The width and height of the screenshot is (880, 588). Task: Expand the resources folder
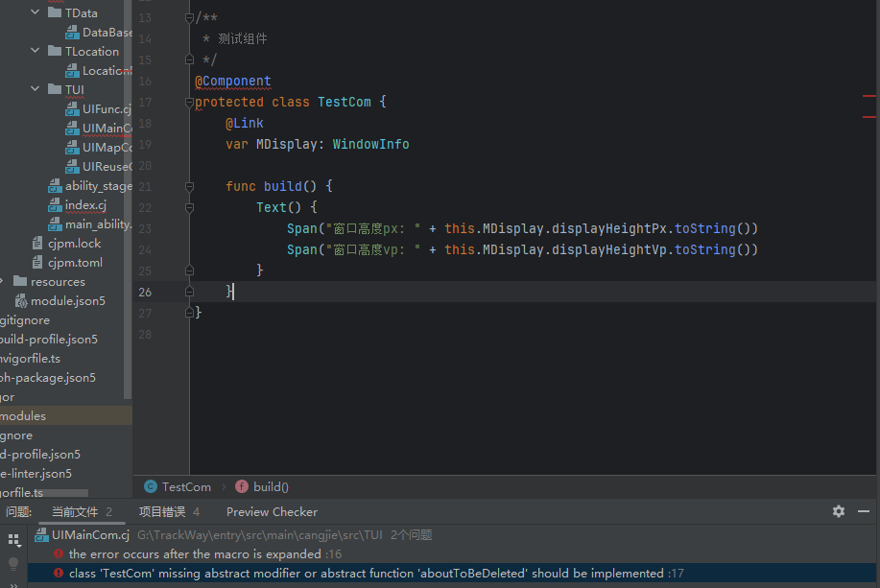(x=2, y=280)
